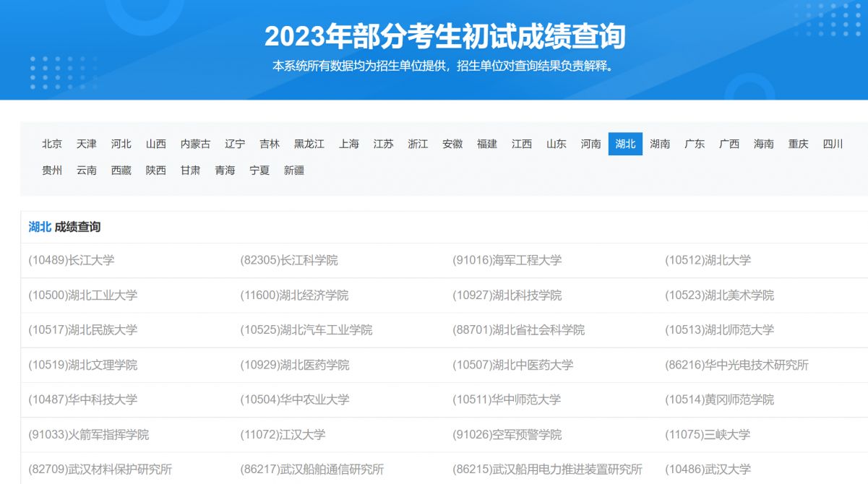
Task: Choose the 重庆 tab
Action: (799, 144)
